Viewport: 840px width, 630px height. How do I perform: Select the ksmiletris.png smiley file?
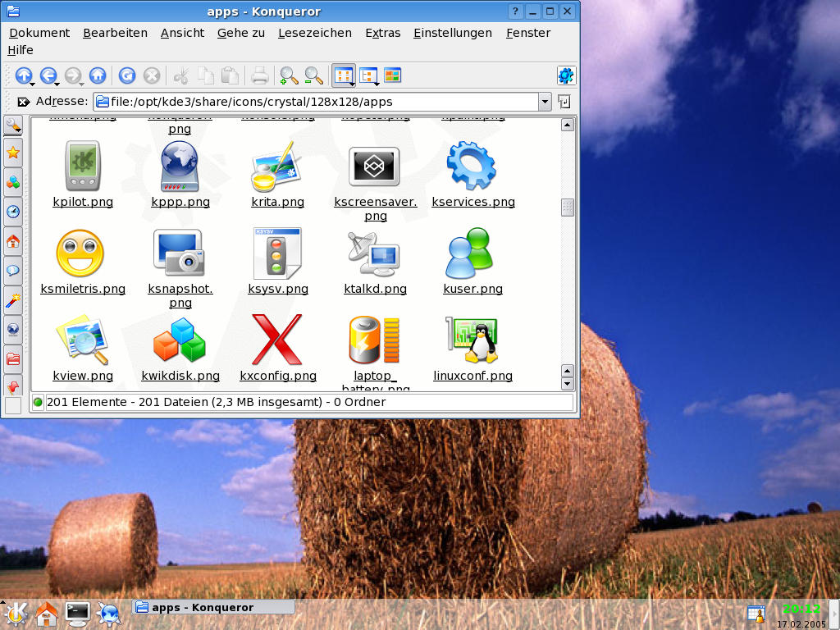(83, 262)
